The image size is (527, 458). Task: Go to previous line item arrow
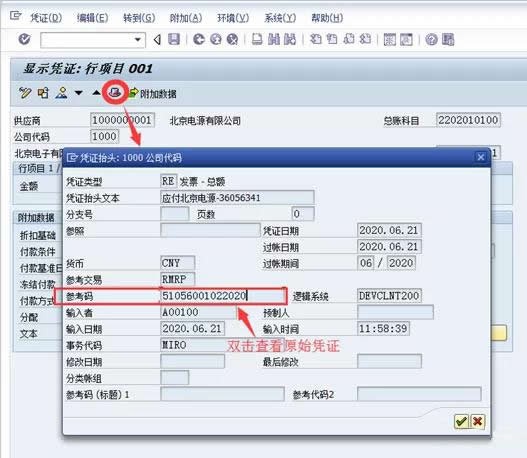pyautogui.click(x=96, y=92)
